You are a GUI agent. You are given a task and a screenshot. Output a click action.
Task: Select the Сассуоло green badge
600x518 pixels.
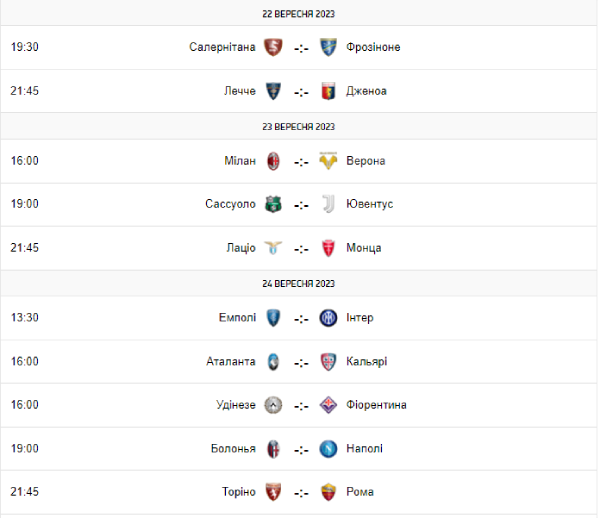pos(273,204)
